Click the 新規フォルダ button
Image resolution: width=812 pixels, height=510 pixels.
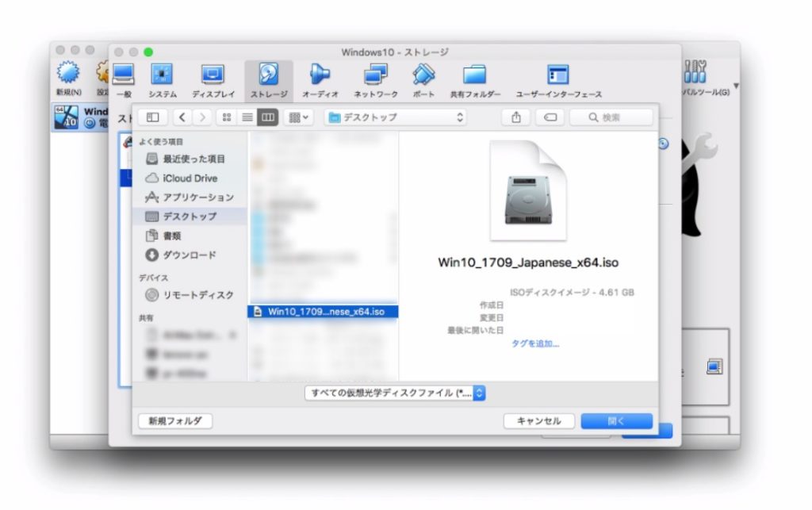click(175, 421)
